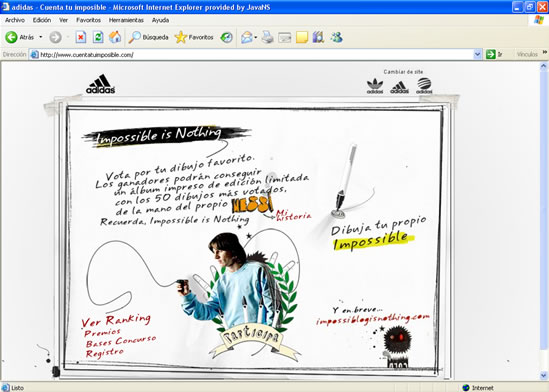Switch to adidas Originals trefoil site
The height and width of the screenshot is (392, 549).
point(375,86)
